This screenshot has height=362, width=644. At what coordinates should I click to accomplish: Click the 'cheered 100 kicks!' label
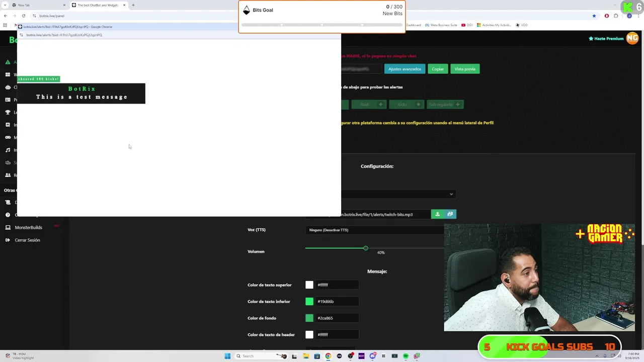click(38, 79)
